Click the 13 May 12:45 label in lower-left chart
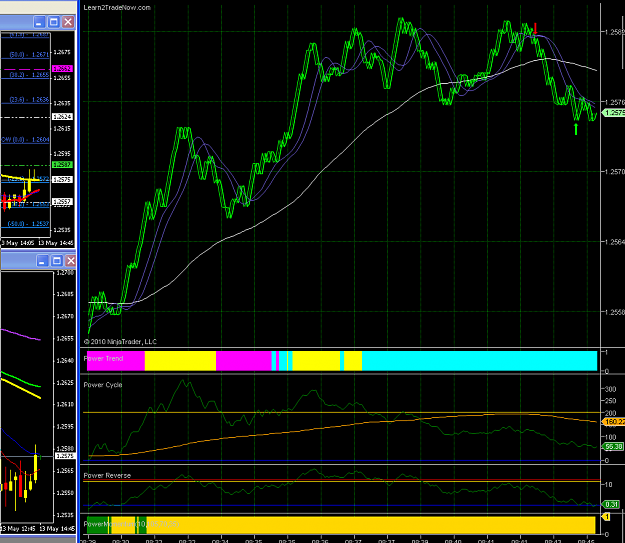This screenshot has height=543, width=625. (16, 529)
